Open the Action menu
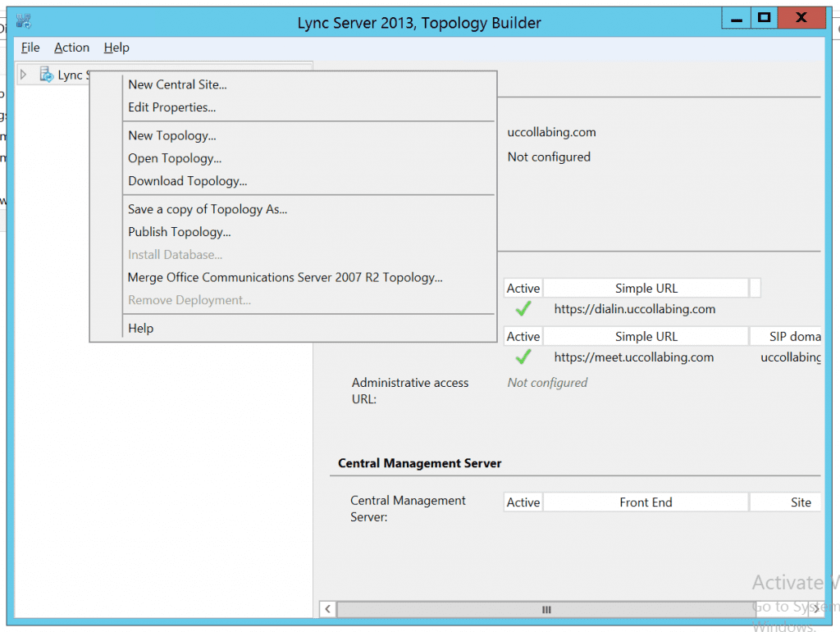Screen dimensions: 840x632 click(72, 48)
